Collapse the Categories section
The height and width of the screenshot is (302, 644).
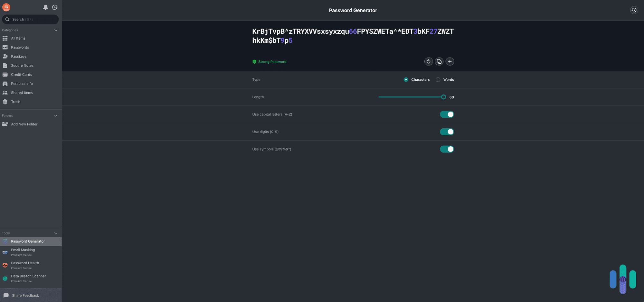tap(56, 30)
